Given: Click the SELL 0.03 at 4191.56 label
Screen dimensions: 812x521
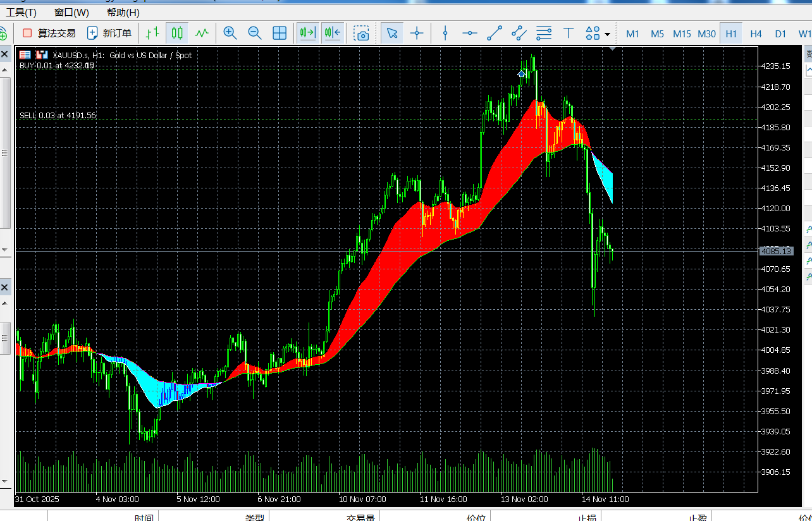Looking at the screenshot, I should coord(58,116).
